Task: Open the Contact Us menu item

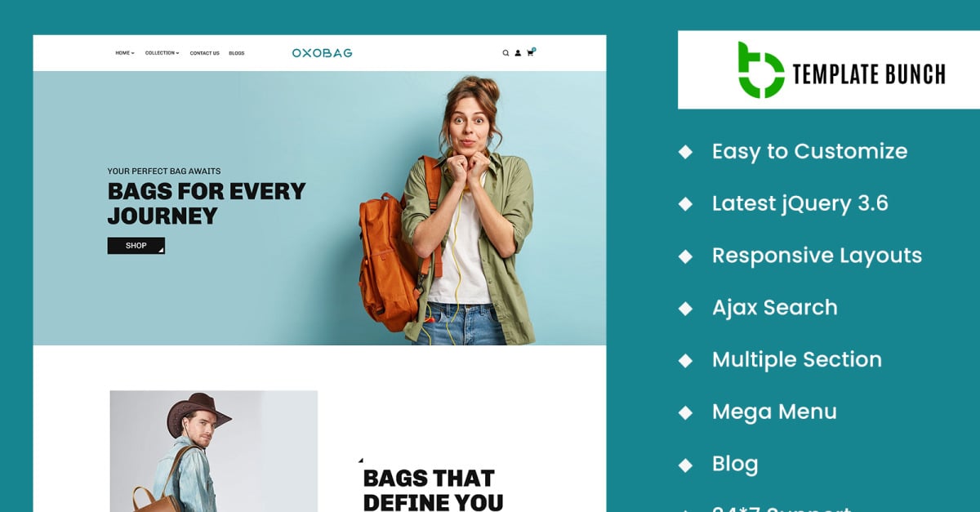Action: pos(205,53)
